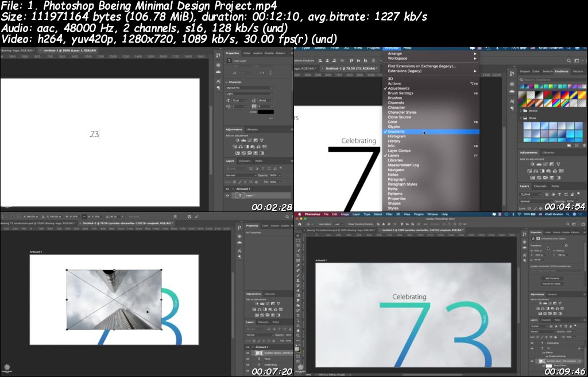The image size is (588, 377).
Task: Click the black text Color swatch in 02:28 frame
Action: [x=266, y=112]
